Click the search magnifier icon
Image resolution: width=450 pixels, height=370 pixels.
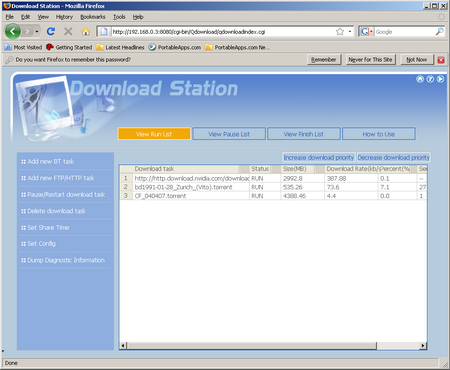(440, 32)
